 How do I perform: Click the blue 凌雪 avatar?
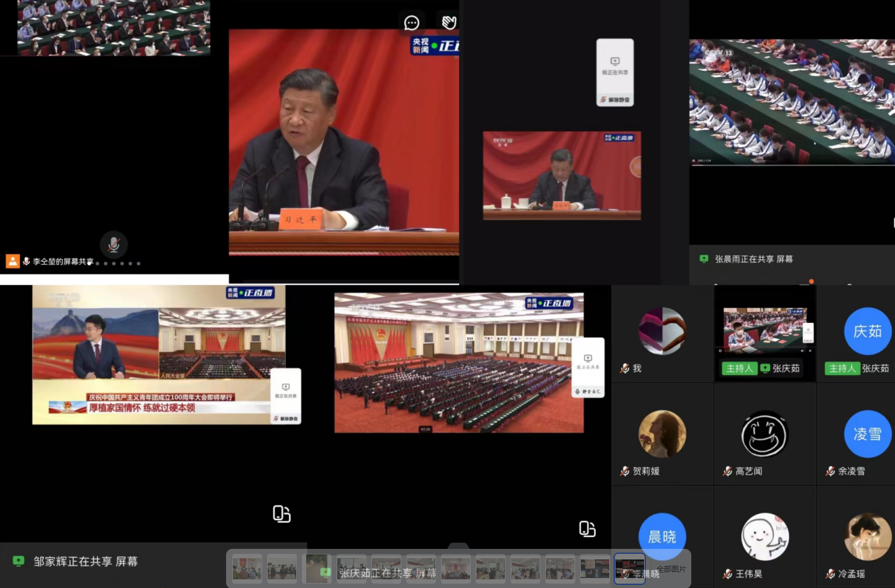(867, 434)
